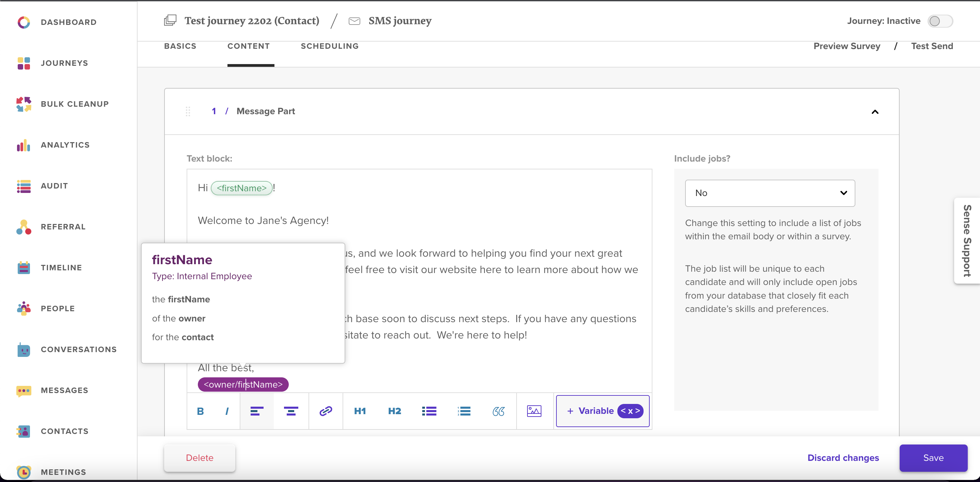Save the journey changes
Image resolution: width=980 pixels, height=482 pixels.
pos(933,458)
